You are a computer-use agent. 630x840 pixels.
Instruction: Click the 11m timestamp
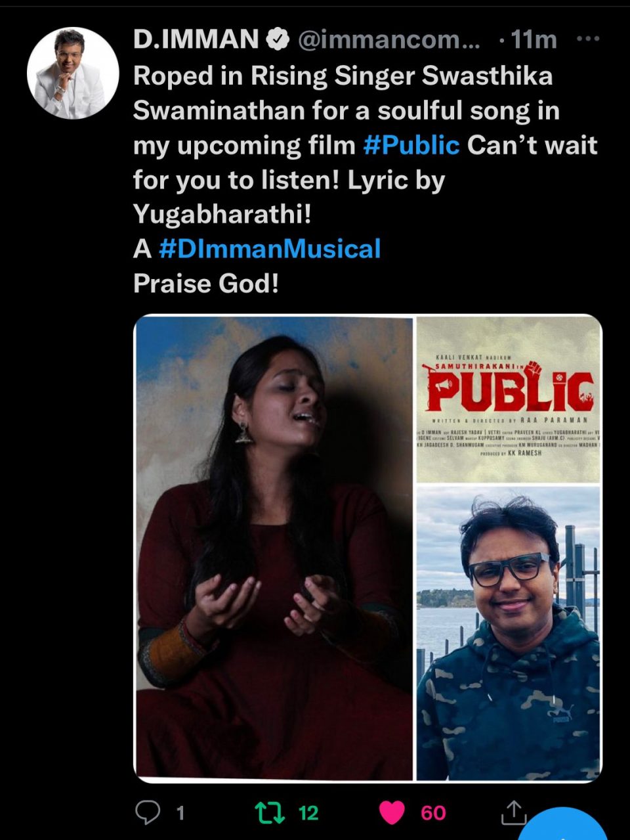(x=534, y=40)
